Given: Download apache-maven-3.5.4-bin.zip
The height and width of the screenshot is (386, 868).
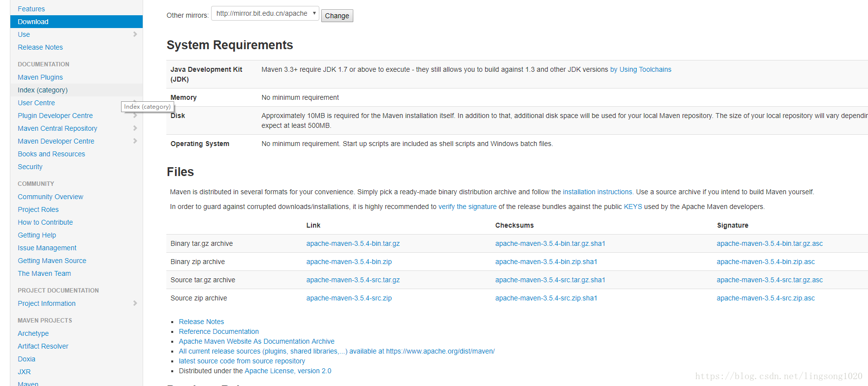Looking at the screenshot, I should tap(349, 262).
